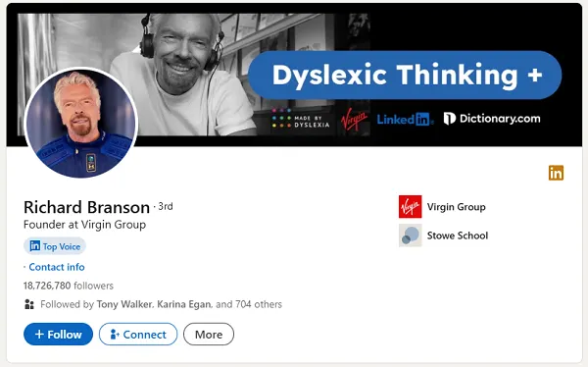Open the circular profile photo
Screen dimensions: 588x367
pyautogui.click(x=81, y=123)
